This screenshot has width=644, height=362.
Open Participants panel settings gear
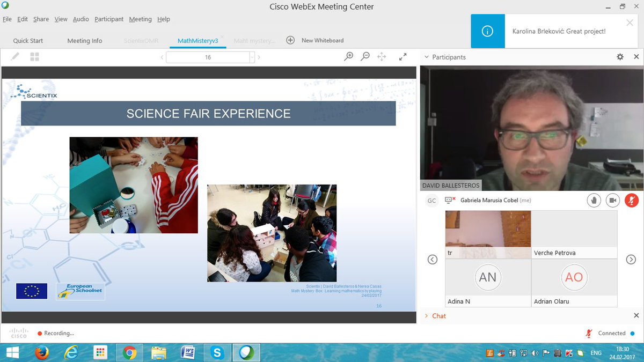620,57
